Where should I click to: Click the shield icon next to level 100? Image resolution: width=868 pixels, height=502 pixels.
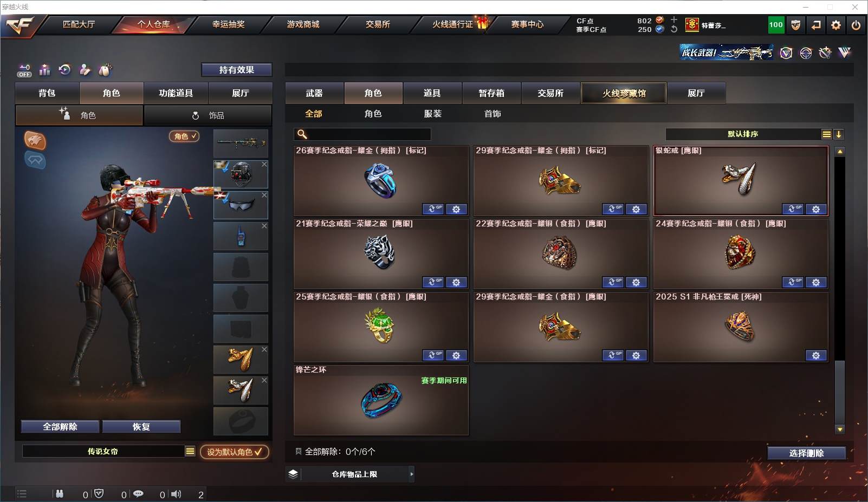[795, 25]
